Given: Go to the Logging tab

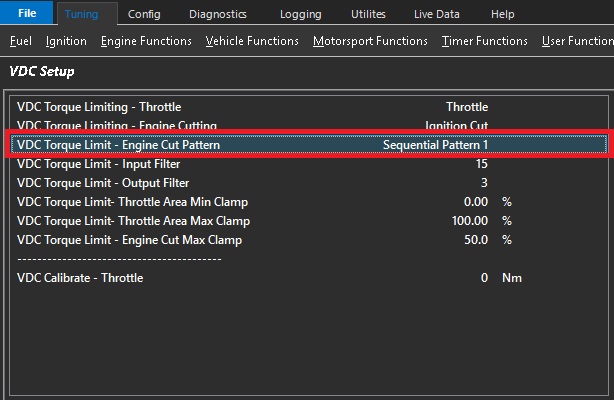Looking at the screenshot, I should 301,14.
